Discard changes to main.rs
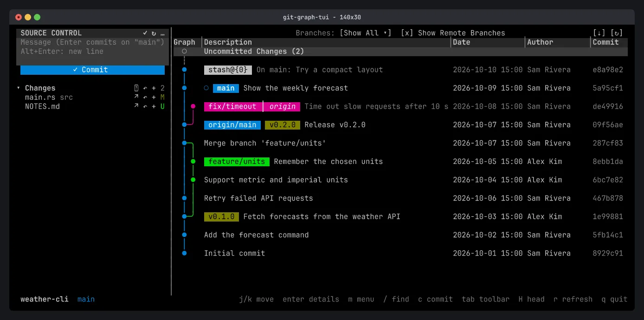The width and height of the screenshot is (644, 320). click(x=145, y=97)
